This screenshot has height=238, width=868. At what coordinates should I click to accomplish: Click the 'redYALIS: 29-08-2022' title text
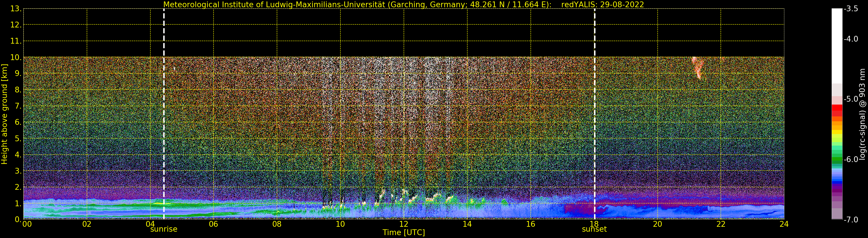pos(602,5)
